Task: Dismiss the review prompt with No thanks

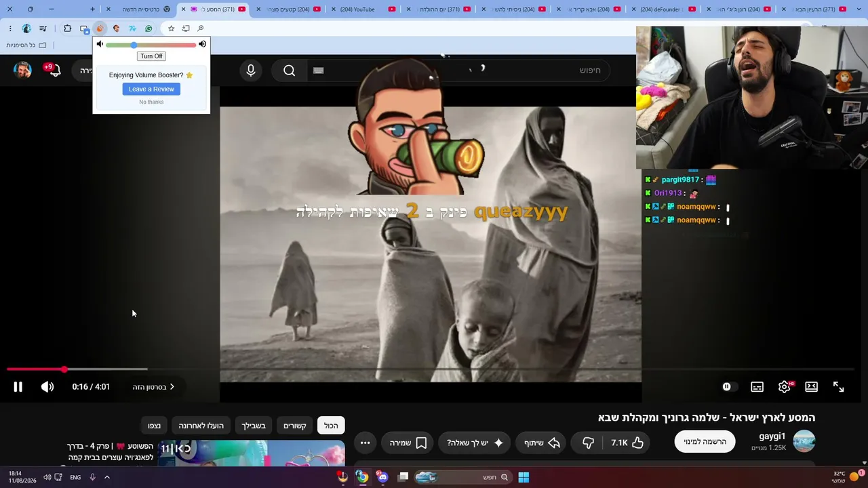Action: click(151, 102)
